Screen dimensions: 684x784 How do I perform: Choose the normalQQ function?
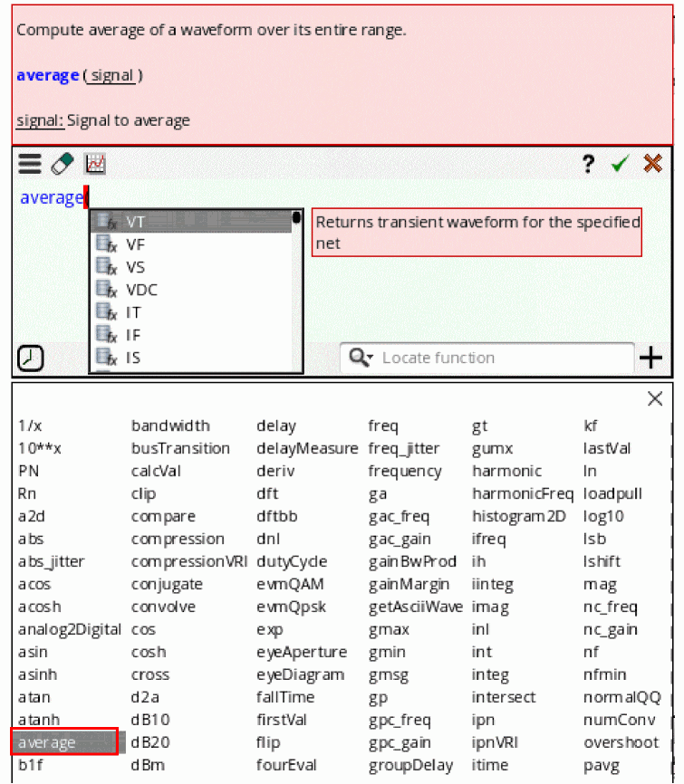(622, 697)
